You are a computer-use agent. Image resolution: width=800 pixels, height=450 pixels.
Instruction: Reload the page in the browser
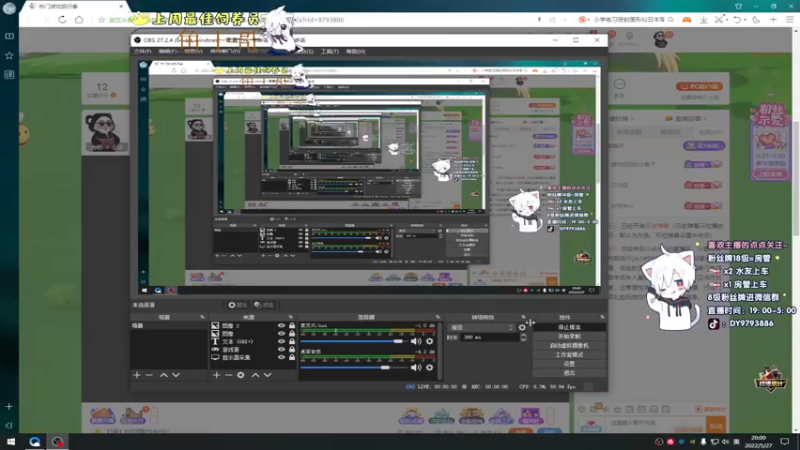tap(62, 20)
